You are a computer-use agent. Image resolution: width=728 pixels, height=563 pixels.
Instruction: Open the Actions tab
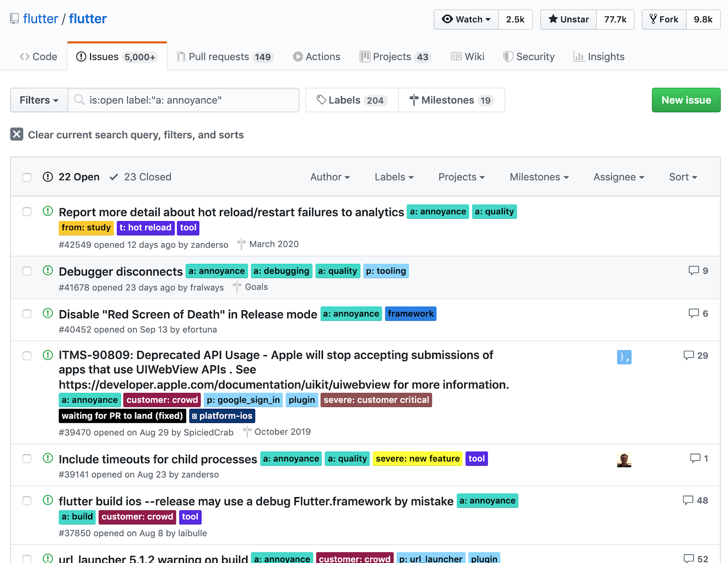(317, 56)
